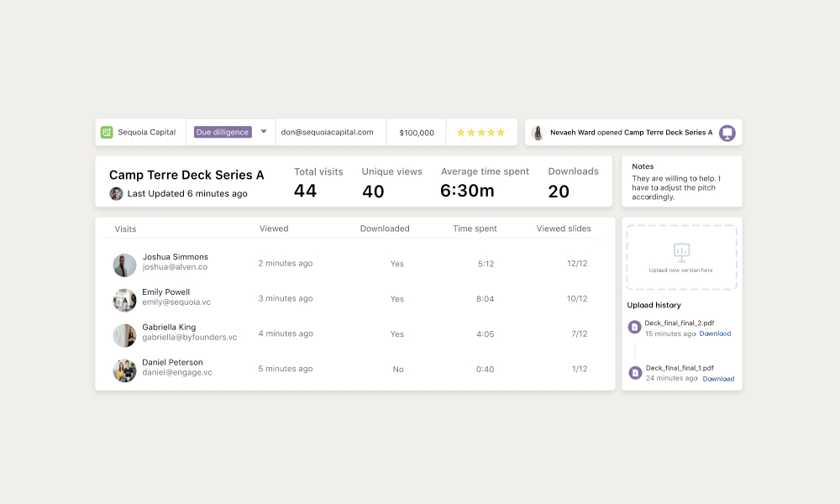Sort by the Viewed column header
The width and height of the screenshot is (840, 504).
coord(274,228)
